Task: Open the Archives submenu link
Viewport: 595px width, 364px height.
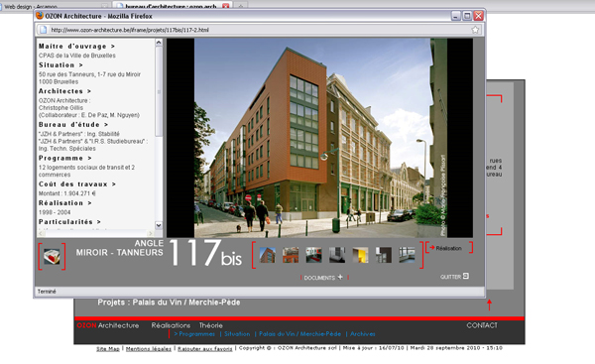Action: click(362, 334)
